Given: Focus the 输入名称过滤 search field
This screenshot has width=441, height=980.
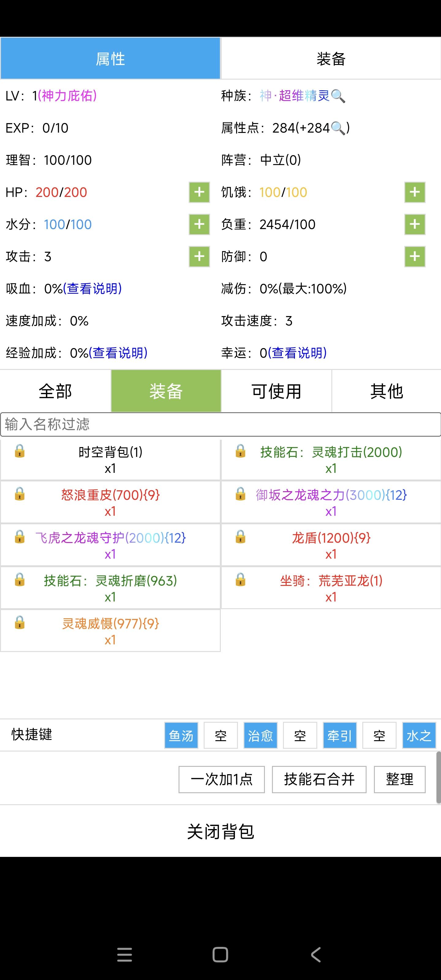Looking at the screenshot, I should 220,424.
